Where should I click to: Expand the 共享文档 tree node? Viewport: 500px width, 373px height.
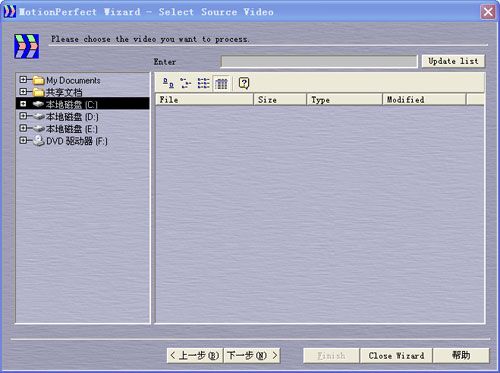[x=23, y=92]
